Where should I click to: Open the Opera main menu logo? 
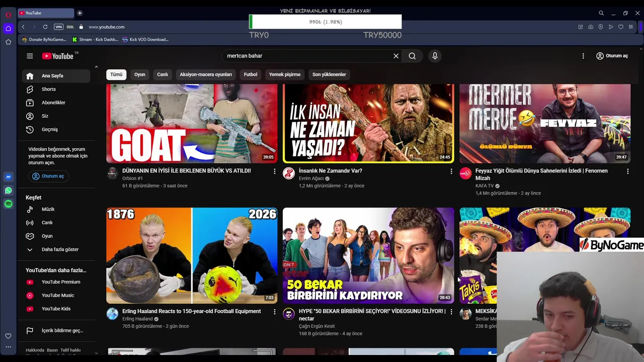point(8,15)
